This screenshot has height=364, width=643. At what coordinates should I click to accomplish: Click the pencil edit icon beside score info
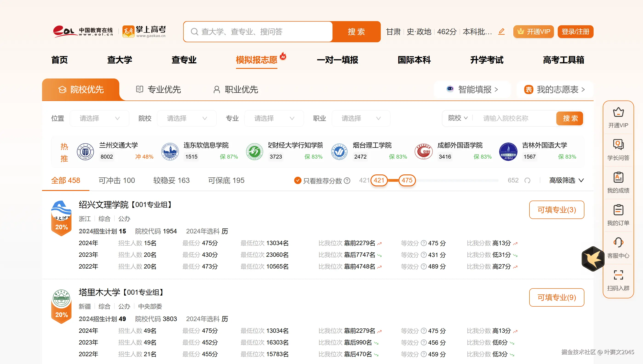[501, 31]
